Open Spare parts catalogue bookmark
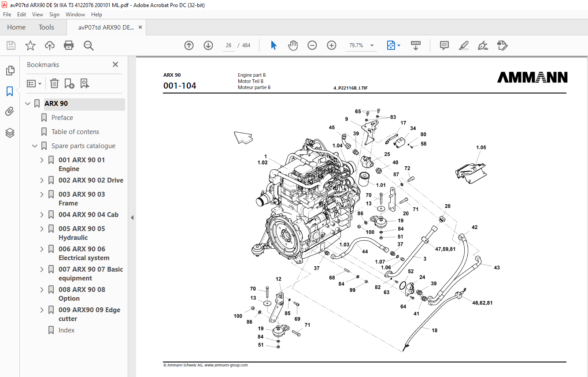The image size is (588, 377). 83,146
